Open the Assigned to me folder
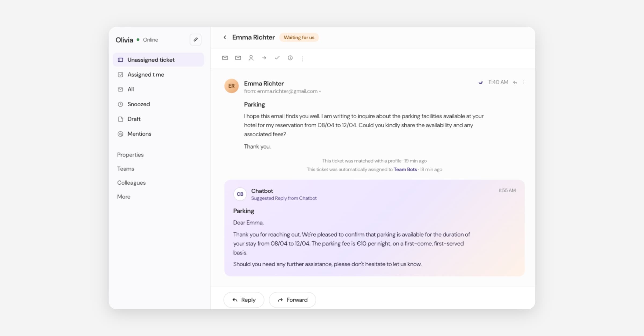 pyautogui.click(x=159, y=74)
